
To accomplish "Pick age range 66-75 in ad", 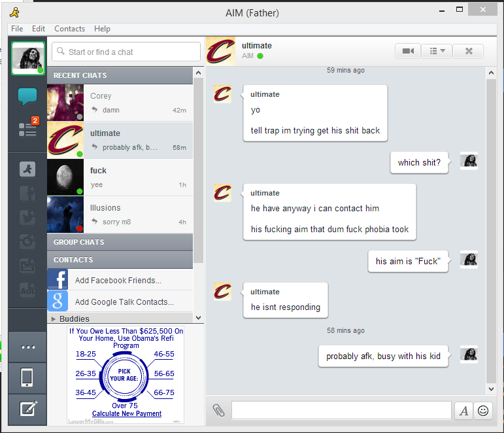I will [x=164, y=392].
